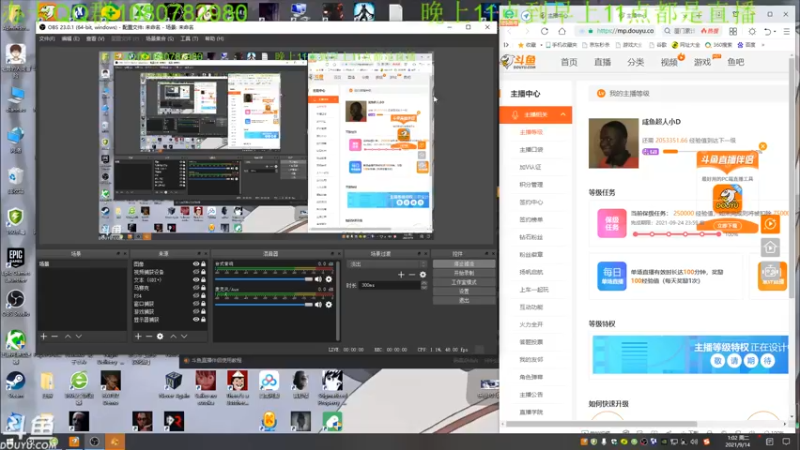Reload the page in the browser
800x450 pixels.
[x=545, y=31]
